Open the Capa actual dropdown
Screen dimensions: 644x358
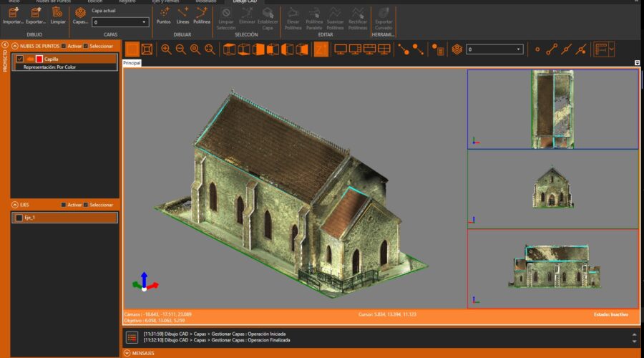[x=120, y=22]
